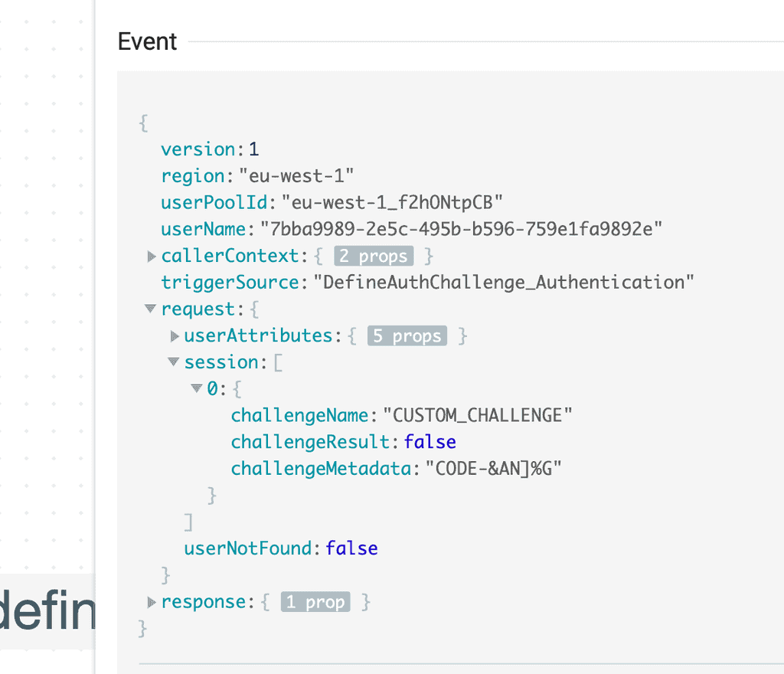Expand the userAttributes disclosure triangle
Image resolution: width=784 pixels, height=674 pixels.
pyautogui.click(x=175, y=336)
